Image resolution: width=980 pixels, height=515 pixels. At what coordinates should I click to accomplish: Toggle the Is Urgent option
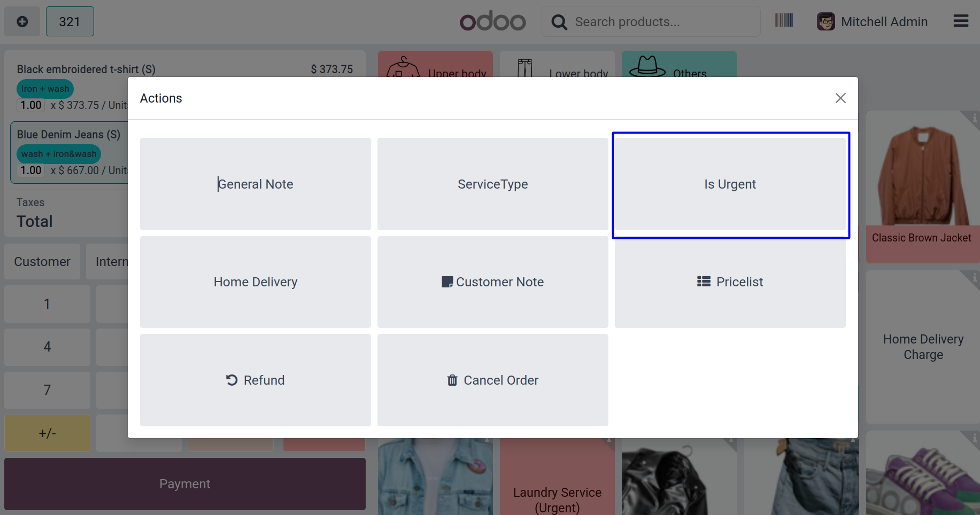click(730, 184)
